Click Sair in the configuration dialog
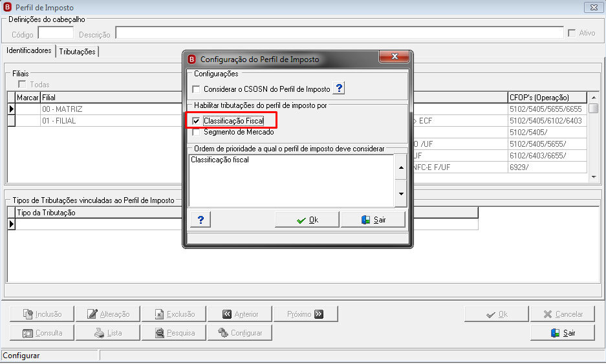The height and width of the screenshot is (364, 606). point(373,219)
